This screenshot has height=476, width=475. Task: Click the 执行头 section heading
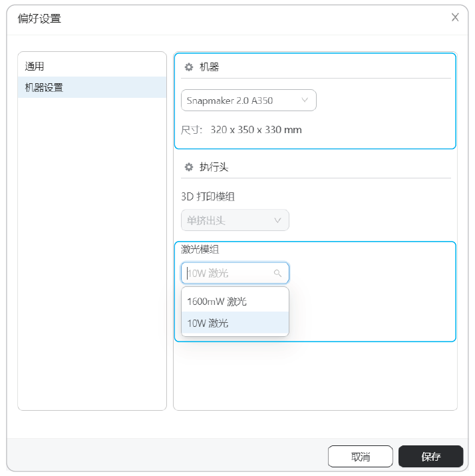pyautogui.click(x=214, y=167)
